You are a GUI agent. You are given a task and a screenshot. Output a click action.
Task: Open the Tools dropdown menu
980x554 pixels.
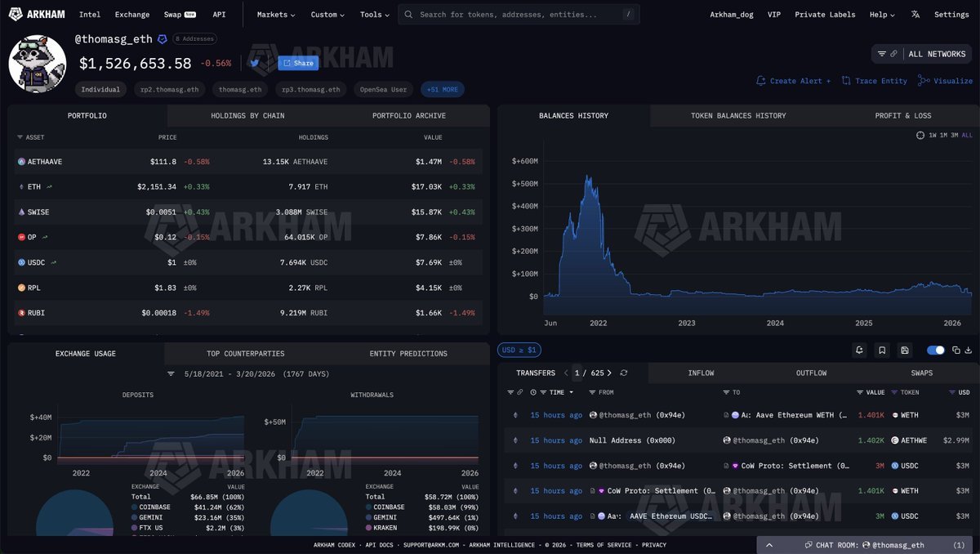(x=373, y=14)
